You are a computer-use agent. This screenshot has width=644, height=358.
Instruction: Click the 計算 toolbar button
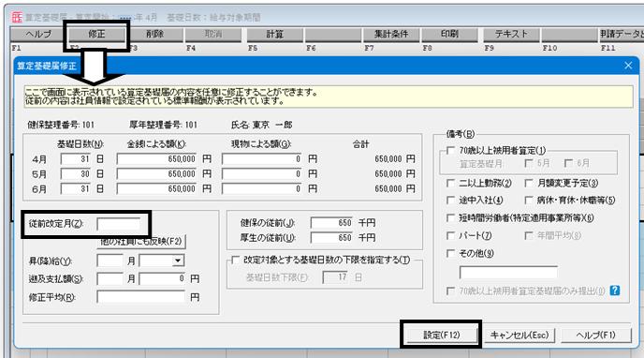275,35
